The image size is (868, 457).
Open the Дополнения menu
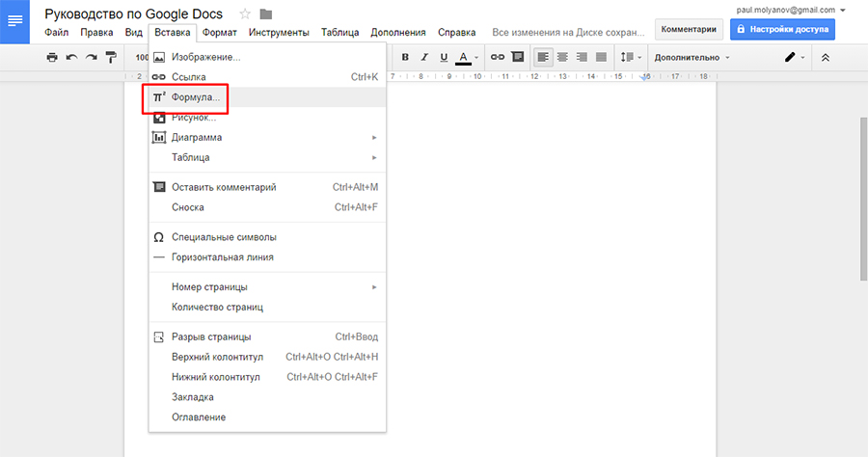(398, 33)
